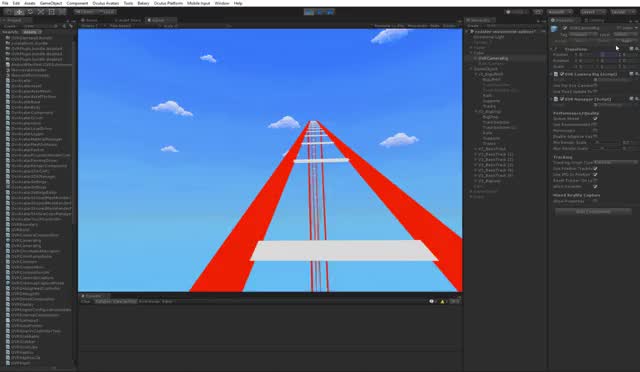
Task: Select the Scale tool in the toolbar
Action: click(40, 12)
